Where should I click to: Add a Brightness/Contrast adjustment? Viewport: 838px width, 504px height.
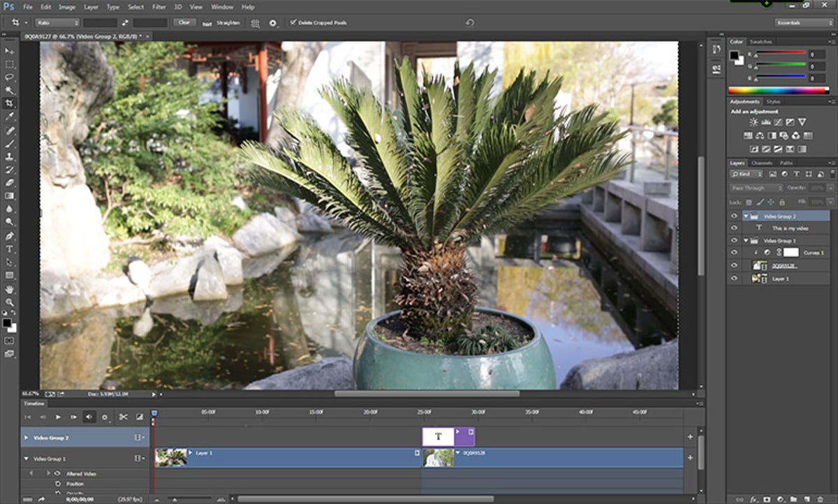(754, 122)
